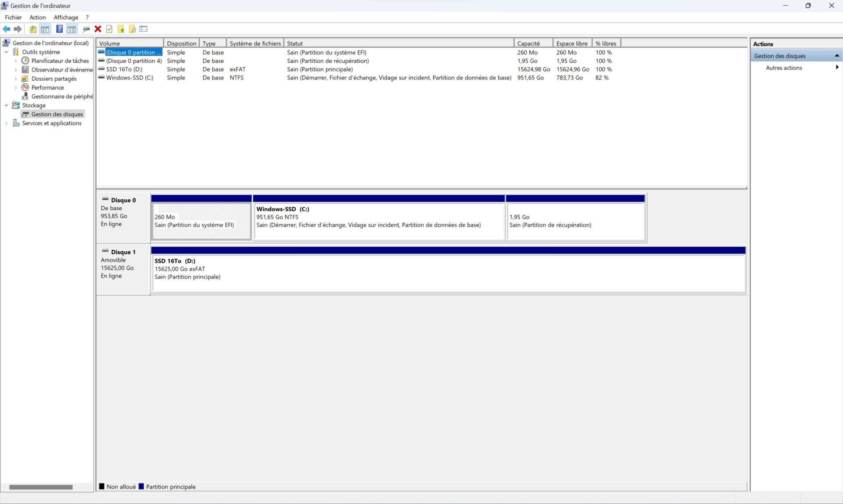
Task: Click the help menu item (?)
Action: point(86,17)
